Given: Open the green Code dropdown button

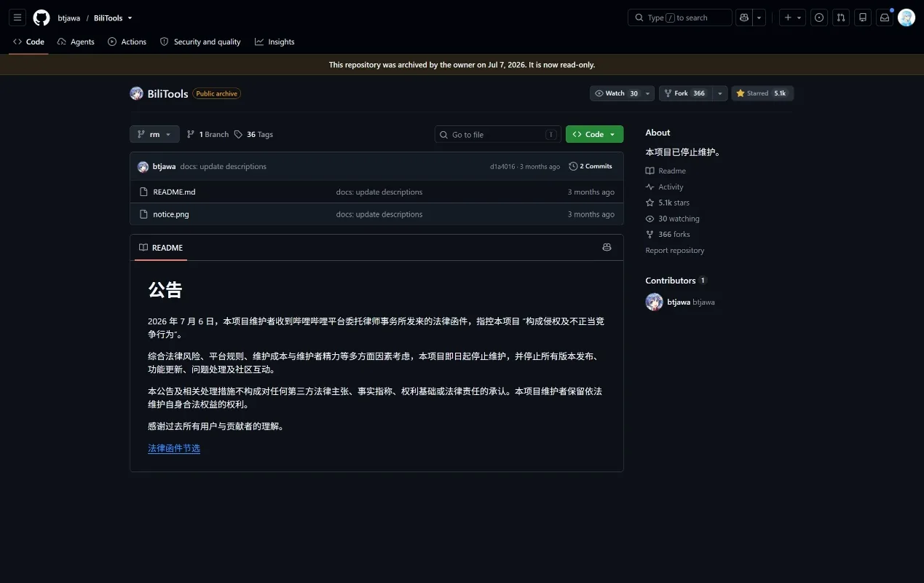Looking at the screenshot, I should click(x=594, y=134).
